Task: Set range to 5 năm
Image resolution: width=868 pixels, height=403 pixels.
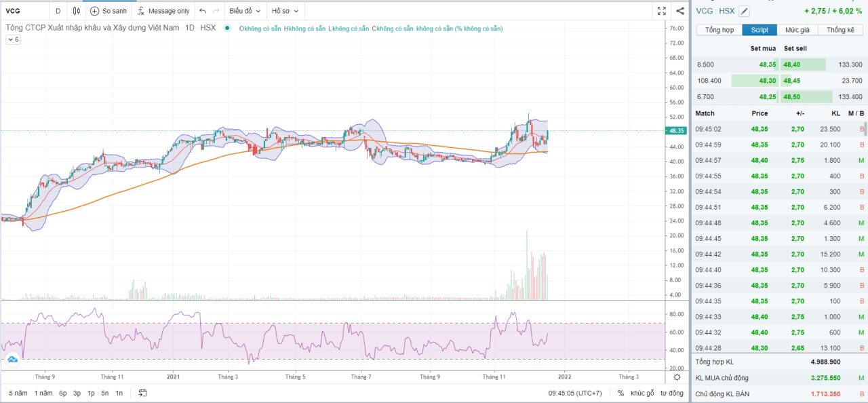Action: [18, 393]
